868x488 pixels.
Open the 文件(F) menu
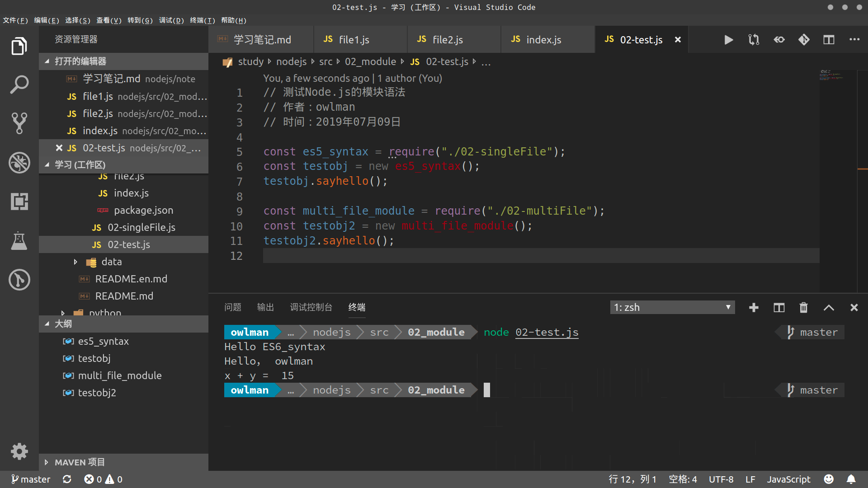[15, 20]
